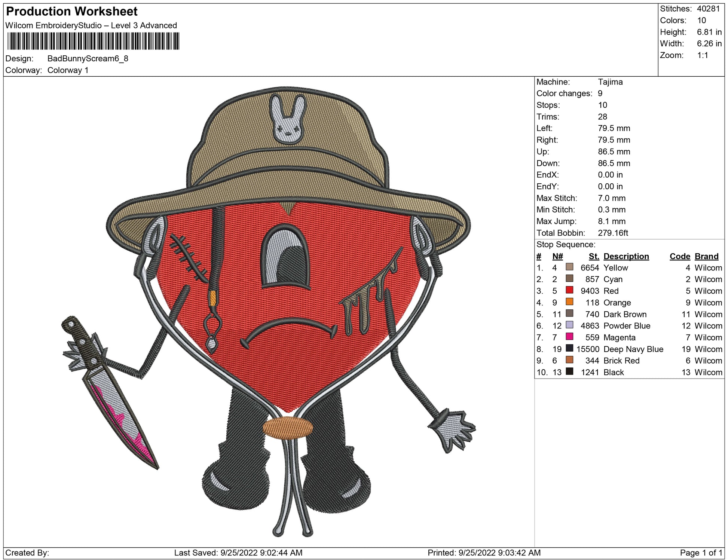This screenshot has height=560, width=728.
Task: Click the Deep Navy Blue swatch
Action: 569,348
